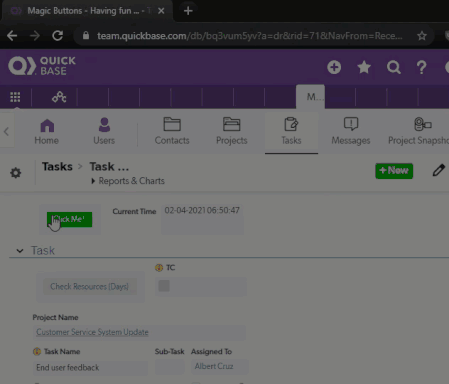Viewport: 449px width, 384px height.
Task: Click the green + New button
Action: [x=394, y=171]
